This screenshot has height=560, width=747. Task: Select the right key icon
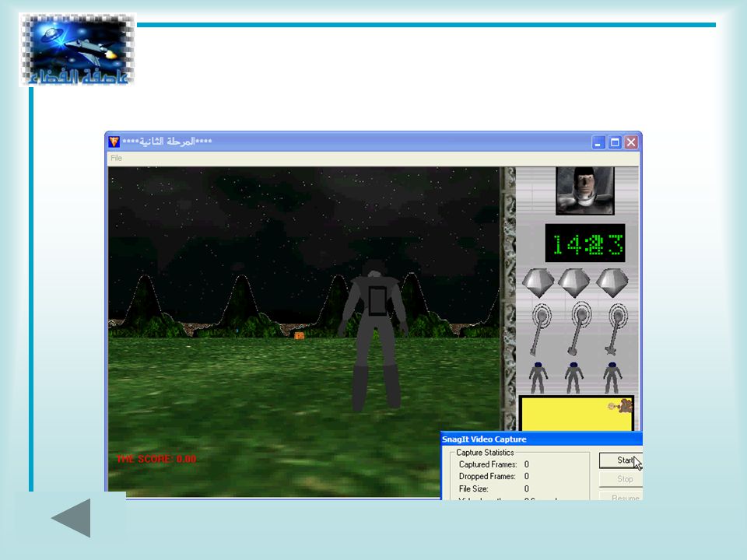616,329
